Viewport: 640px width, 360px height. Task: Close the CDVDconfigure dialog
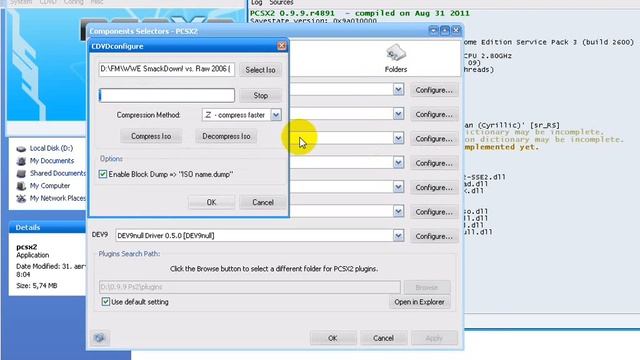click(282, 46)
